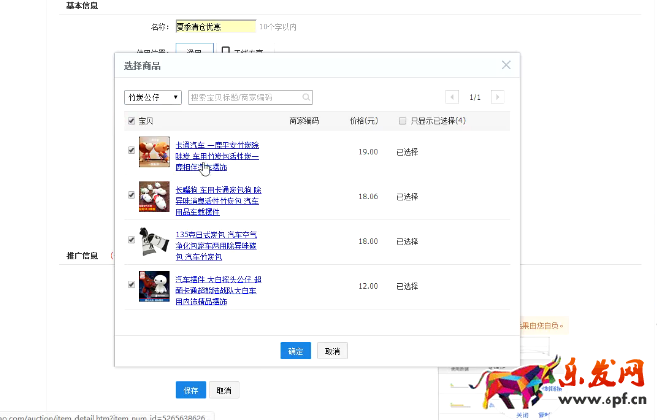This screenshot has height=420, width=657.
Task: Click the 确定 confirm button in the dialog
Action: (295, 351)
